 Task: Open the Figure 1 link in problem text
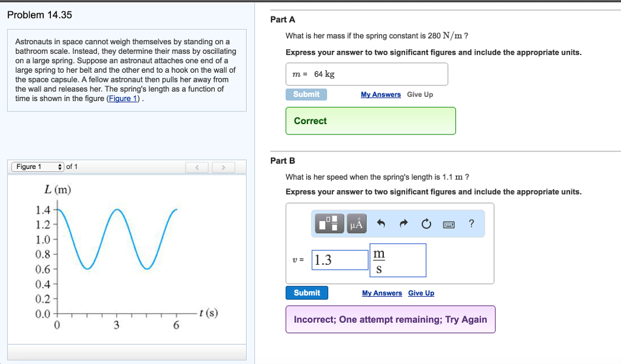tap(123, 99)
